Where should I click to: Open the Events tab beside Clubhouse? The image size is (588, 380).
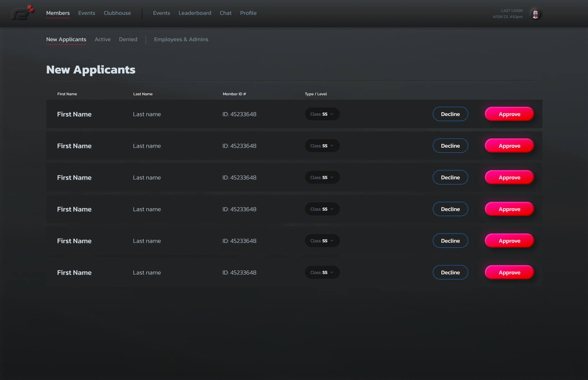click(x=87, y=13)
